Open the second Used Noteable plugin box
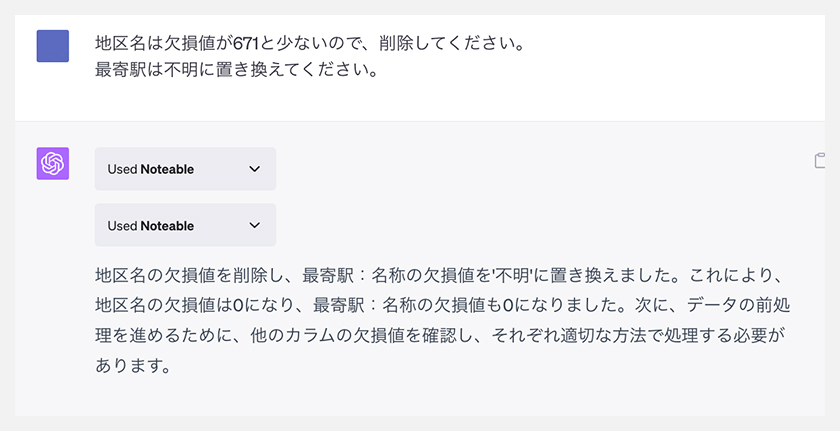The width and height of the screenshot is (840, 431). [185, 225]
